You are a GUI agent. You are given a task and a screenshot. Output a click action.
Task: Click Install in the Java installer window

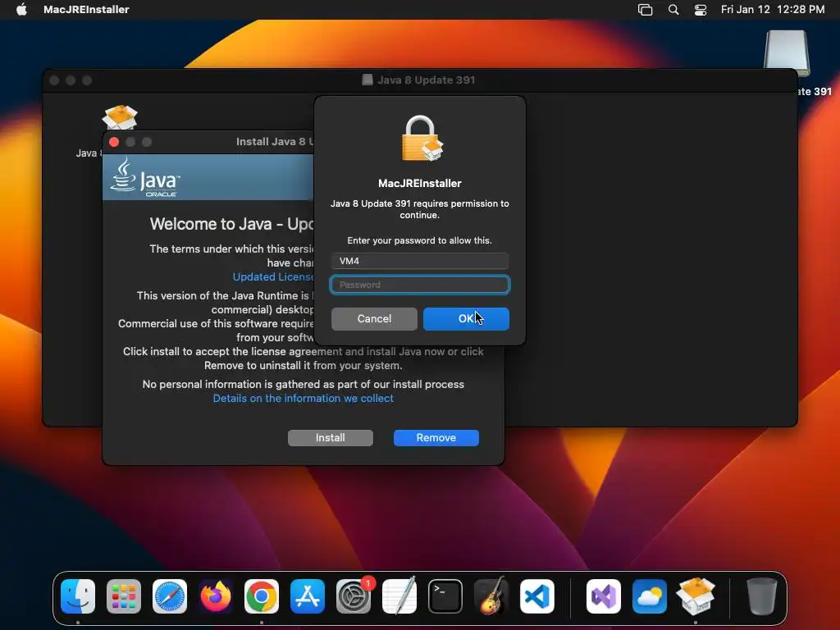tap(330, 438)
